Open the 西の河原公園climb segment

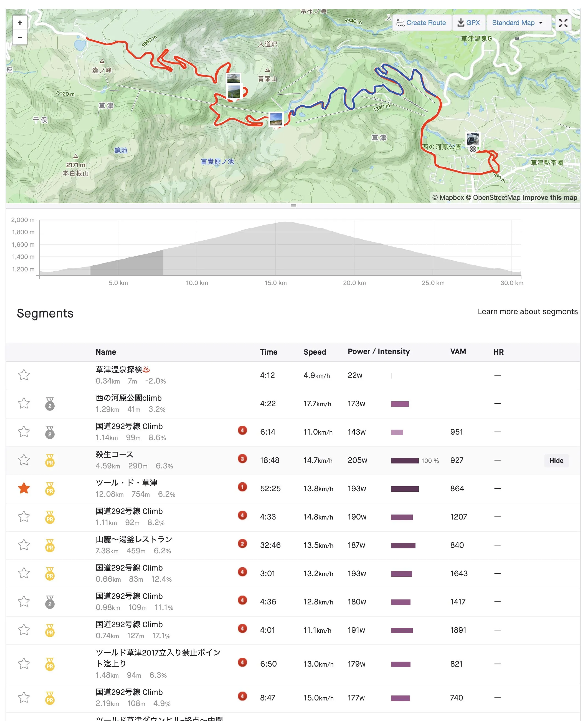pyautogui.click(x=128, y=398)
